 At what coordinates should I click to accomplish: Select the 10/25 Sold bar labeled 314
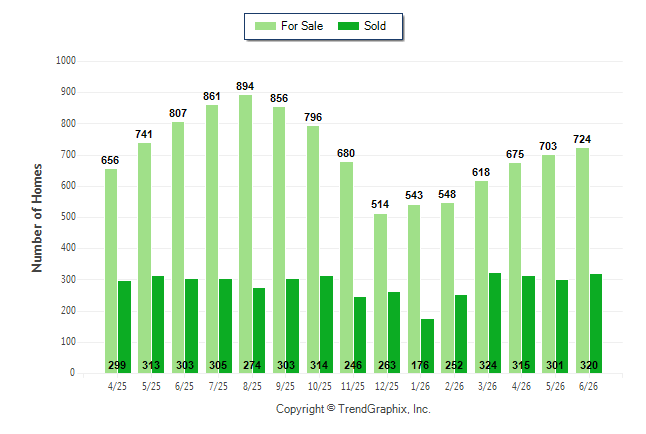click(326, 324)
